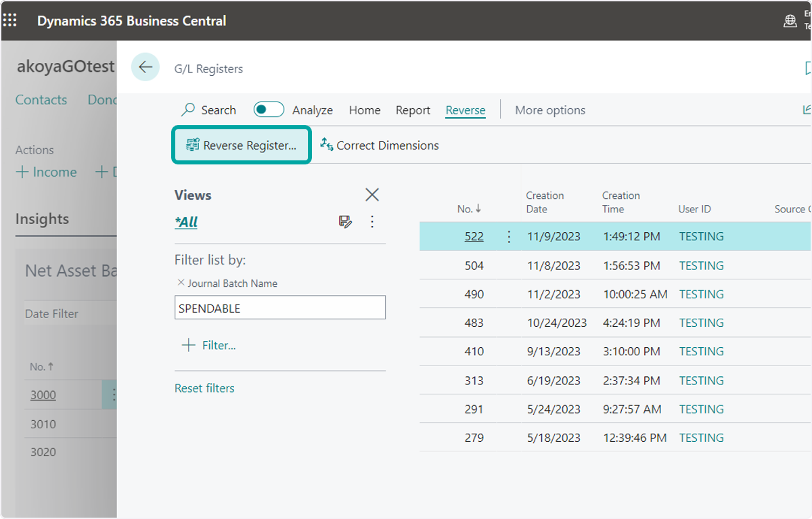This screenshot has height=519, width=812.
Task: Click the back arrow button
Action: [x=145, y=67]
